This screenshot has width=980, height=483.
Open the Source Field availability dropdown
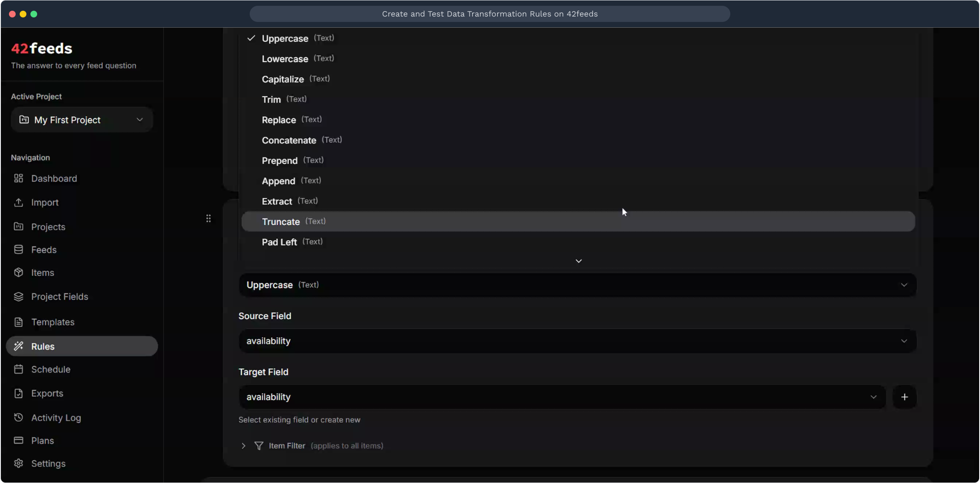577,341
